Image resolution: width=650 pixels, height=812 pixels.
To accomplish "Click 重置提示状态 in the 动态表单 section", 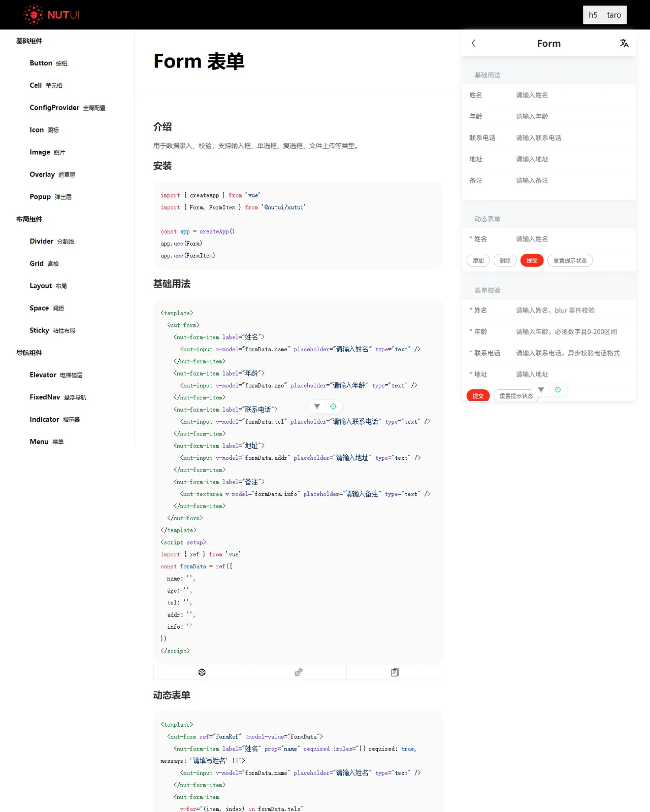I will click(x=570, y=261).
